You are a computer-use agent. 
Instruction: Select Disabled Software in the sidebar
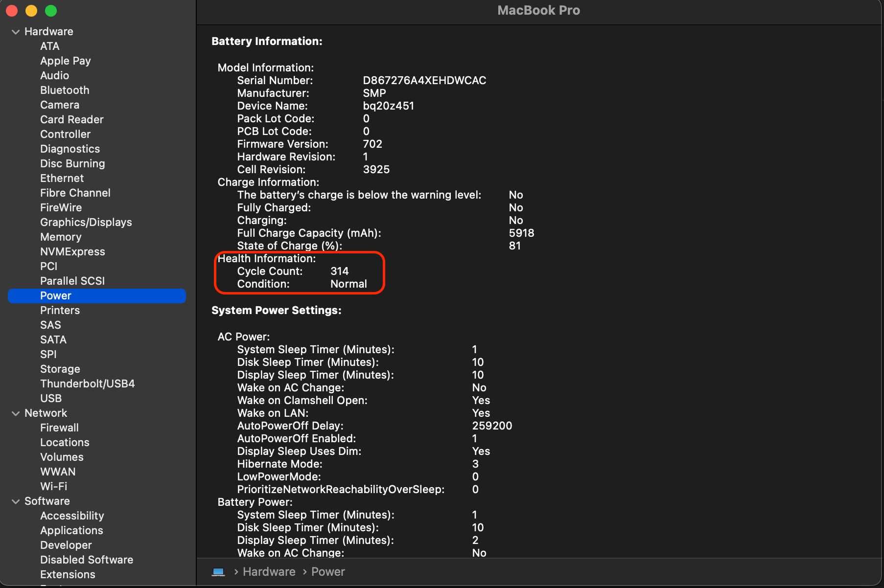[x=87, y=560]
